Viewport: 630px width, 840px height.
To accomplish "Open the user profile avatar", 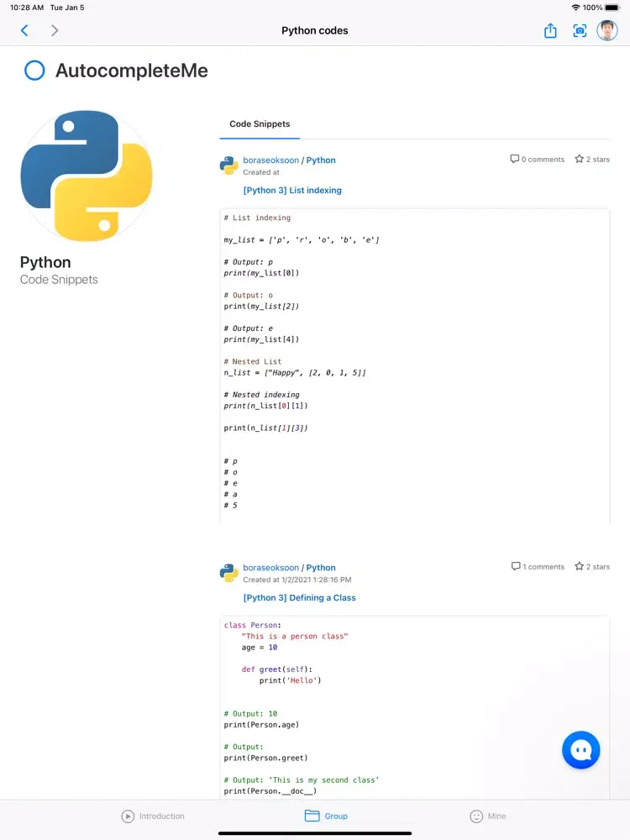I will point(607,30).
